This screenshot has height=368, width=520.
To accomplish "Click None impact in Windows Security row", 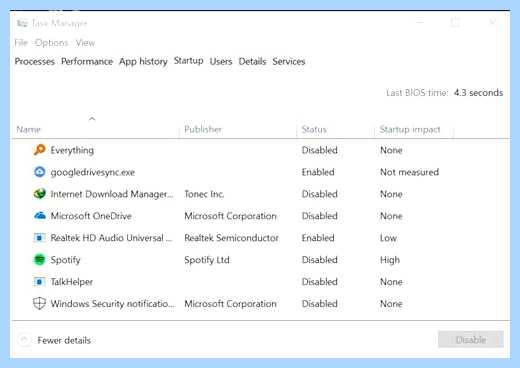I will click(391, 304).
